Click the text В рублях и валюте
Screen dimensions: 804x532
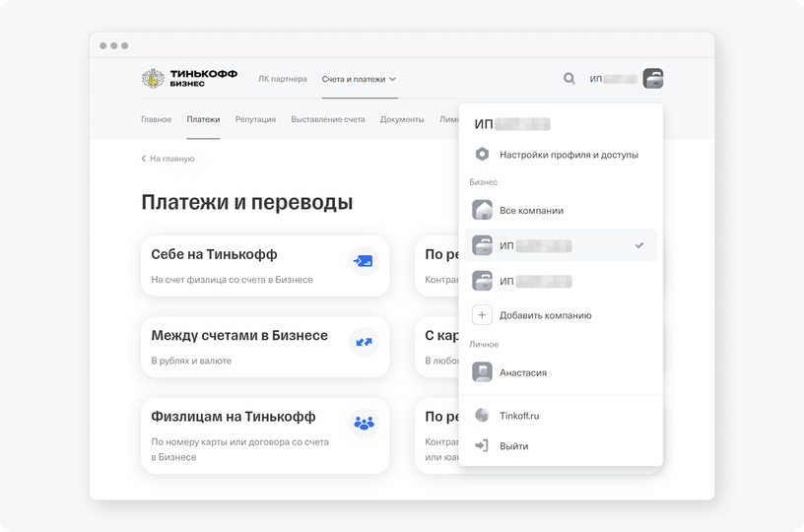pyautogui.click(x=191, y=361)
